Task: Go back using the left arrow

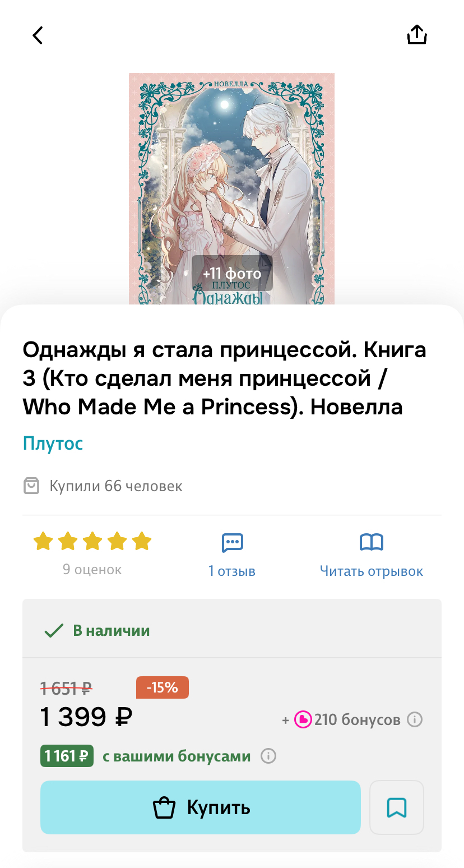Action: click(x=38, y=35)
